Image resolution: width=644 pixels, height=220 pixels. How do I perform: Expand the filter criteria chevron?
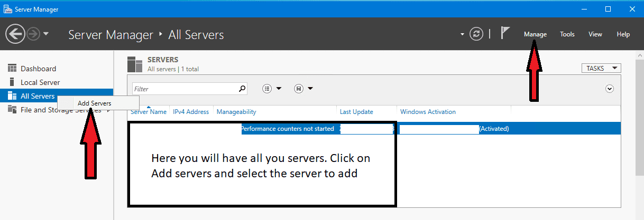pyautogui.click(x=610, y=89)
